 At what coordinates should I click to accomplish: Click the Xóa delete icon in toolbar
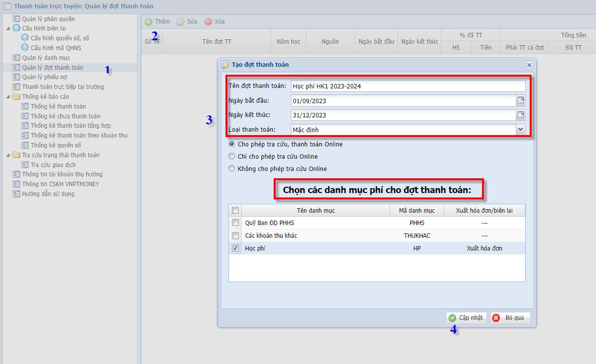[x=208, y=22]
